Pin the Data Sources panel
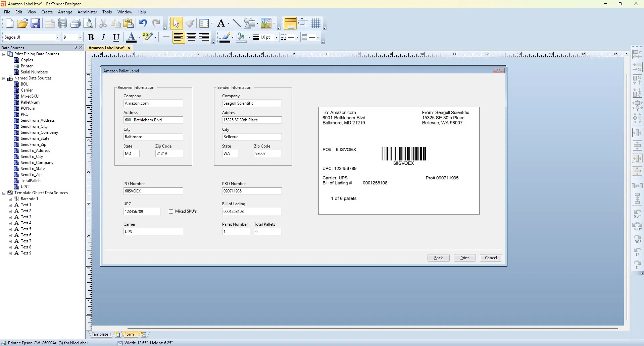This screenshot has height=346, width=644. click(76, 48)
